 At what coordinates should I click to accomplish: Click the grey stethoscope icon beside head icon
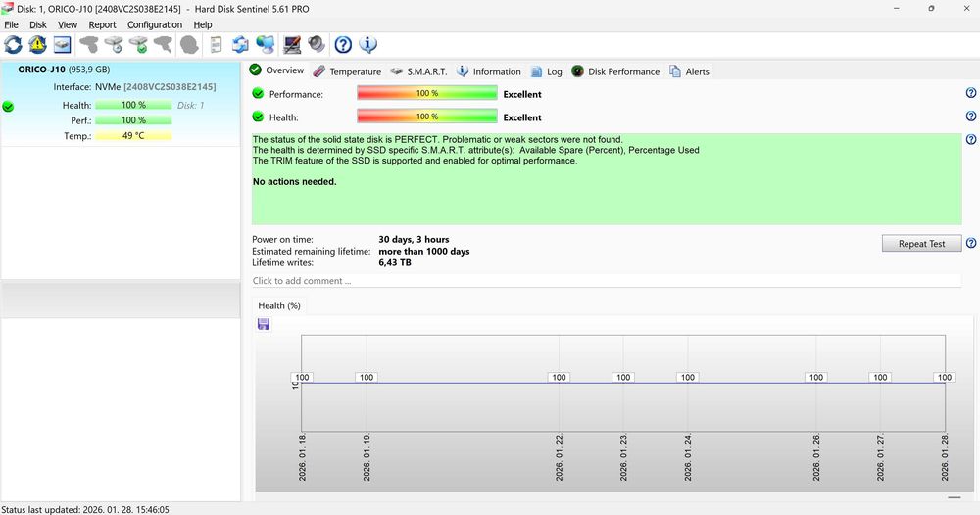[x=163, y=44]
